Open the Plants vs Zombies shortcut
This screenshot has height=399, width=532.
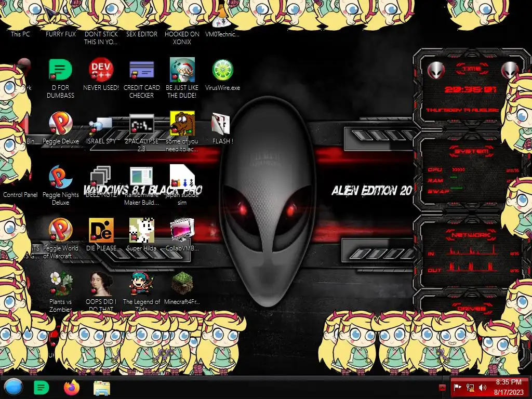[x=60, y=284]
